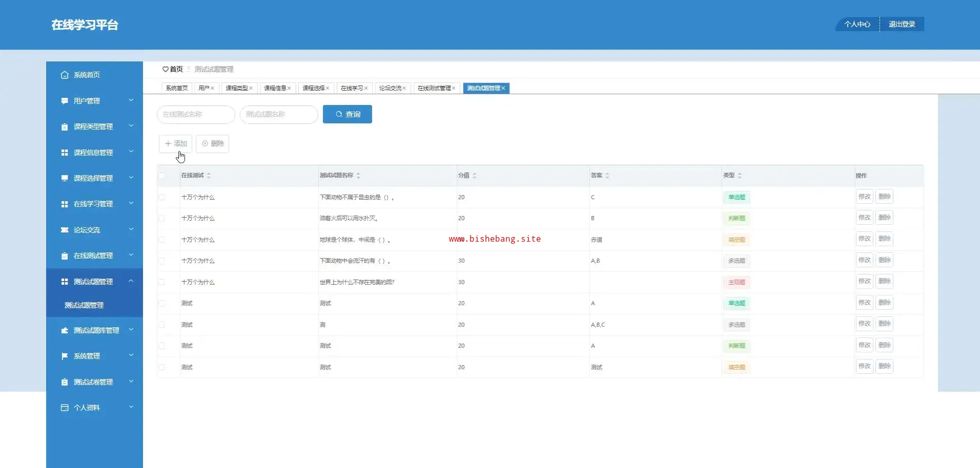Image resolution: width=980 pixels, height=468 pixels.
Task: Click the grid icon for 课程信息管理
Action: tap(65, 153)
